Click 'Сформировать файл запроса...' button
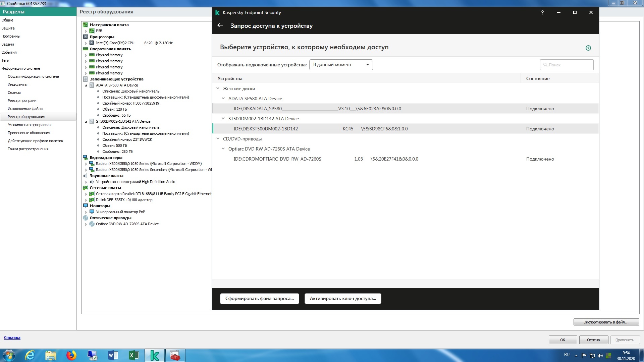The image size is (644, 362). click(x=259, y=298)
